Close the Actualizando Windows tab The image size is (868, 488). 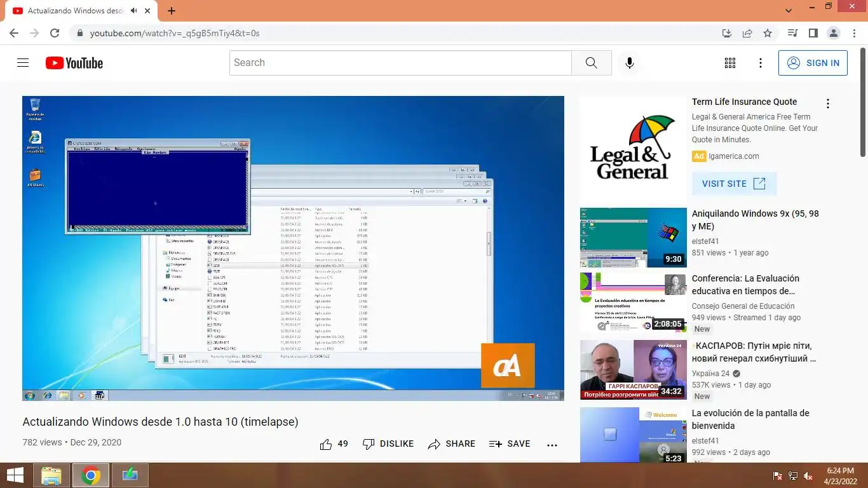point(148,11)
